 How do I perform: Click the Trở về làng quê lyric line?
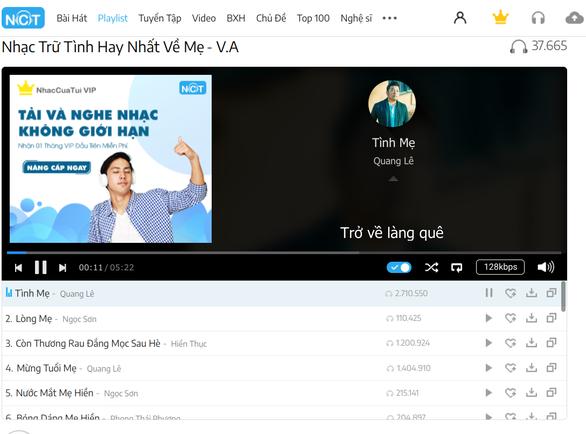tap(392, 233)
